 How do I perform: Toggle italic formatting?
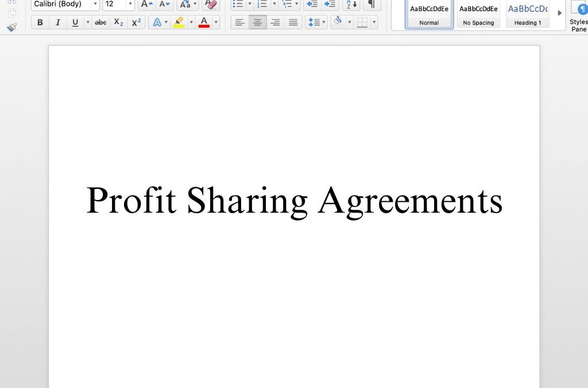click(x=58, y=22)
